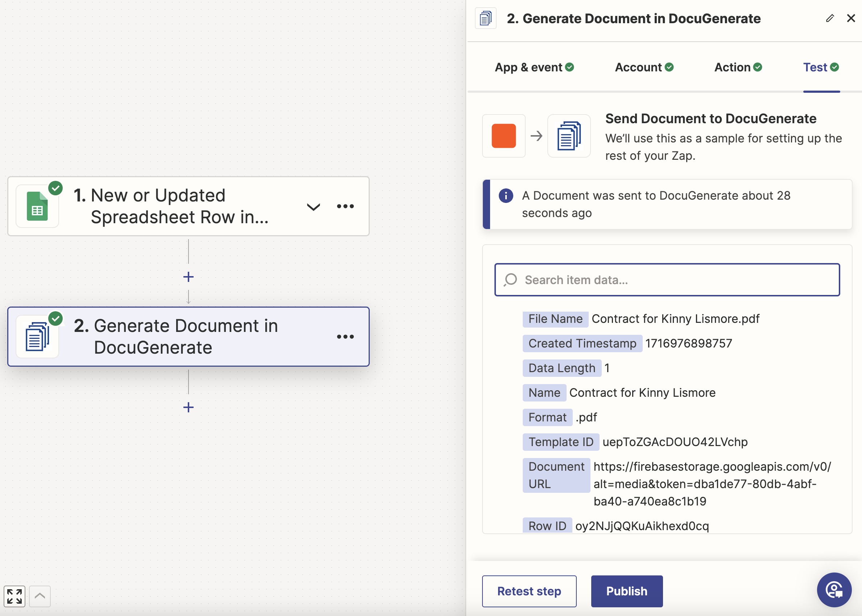Click the Name label
The width and height of the screenshot is (862, 616).
click(x=544, y=393)
